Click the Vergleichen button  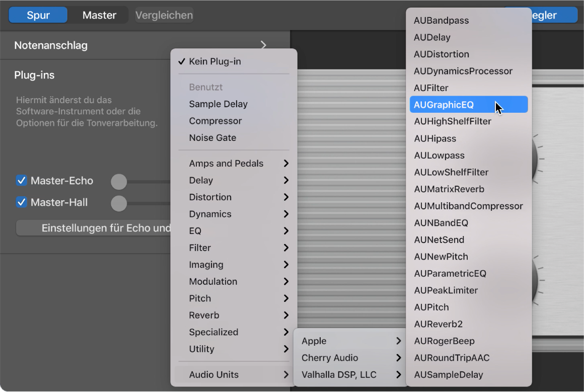pos(165,15)
